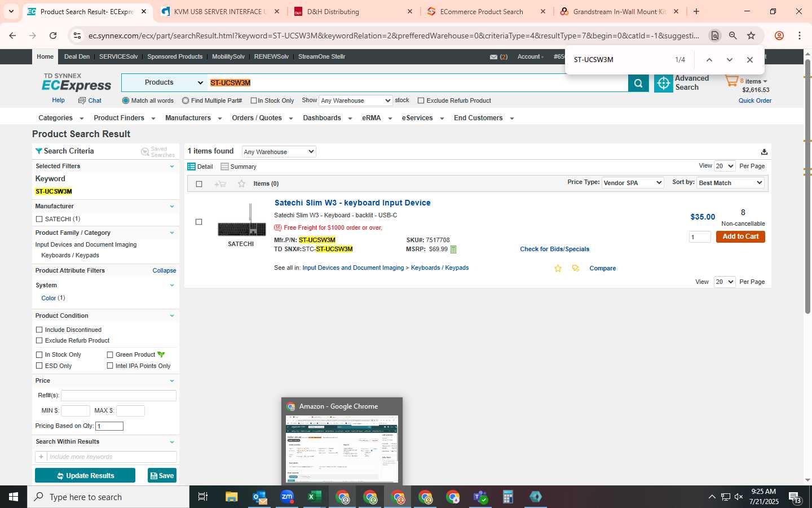Screen dimensions: 812x508
Task: Open the eRMA menu
Action: coord(377,118)
